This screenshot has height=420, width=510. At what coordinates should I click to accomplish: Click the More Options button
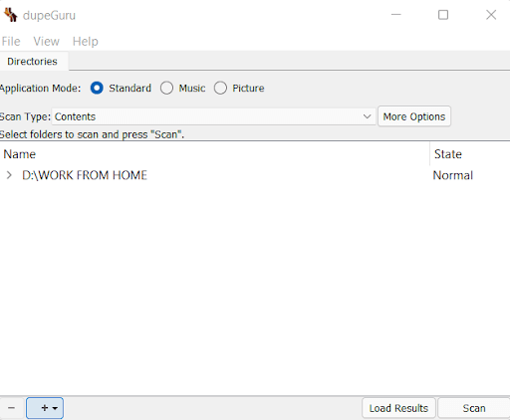(x=414, y=116)
